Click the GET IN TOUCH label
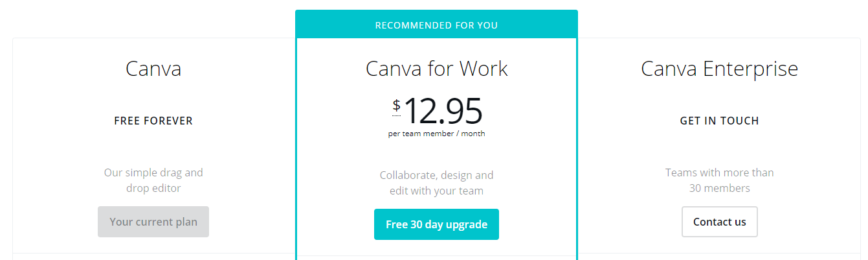Viewport: 868px width, 260px height. click(719, 121)
